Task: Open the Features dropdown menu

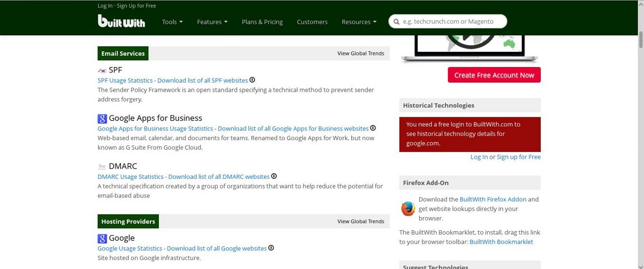Action: click(x=212, y=22)
